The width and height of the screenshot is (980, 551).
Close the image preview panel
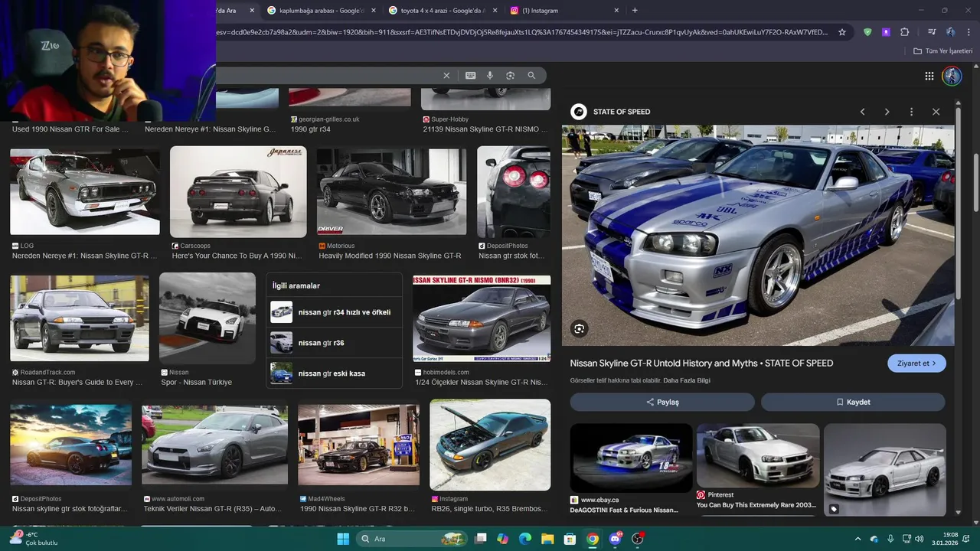point(936,112)
